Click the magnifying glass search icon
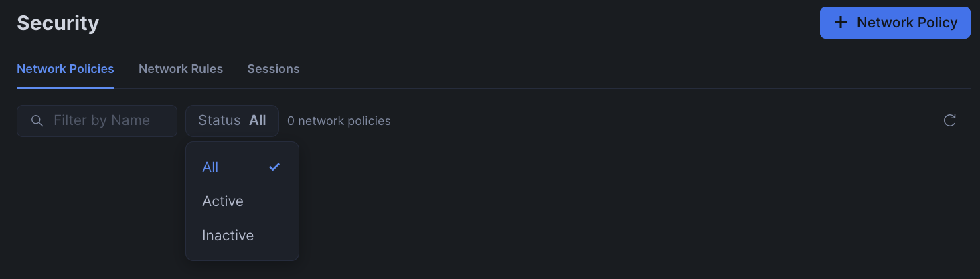Image resolution: width=980 pixels, height=279 pixels. [37, 121]
